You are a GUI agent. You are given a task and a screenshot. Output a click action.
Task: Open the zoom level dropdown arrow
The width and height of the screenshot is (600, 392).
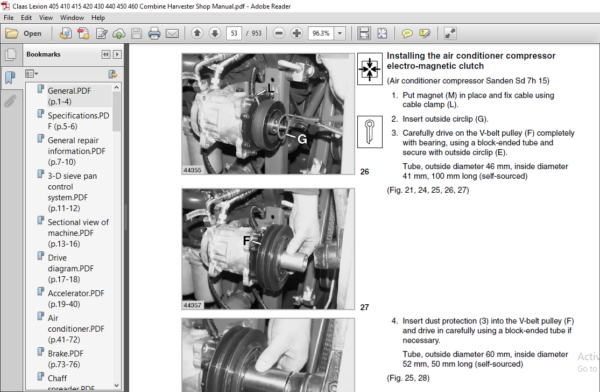pyautogui.click(x=340, y=33)
